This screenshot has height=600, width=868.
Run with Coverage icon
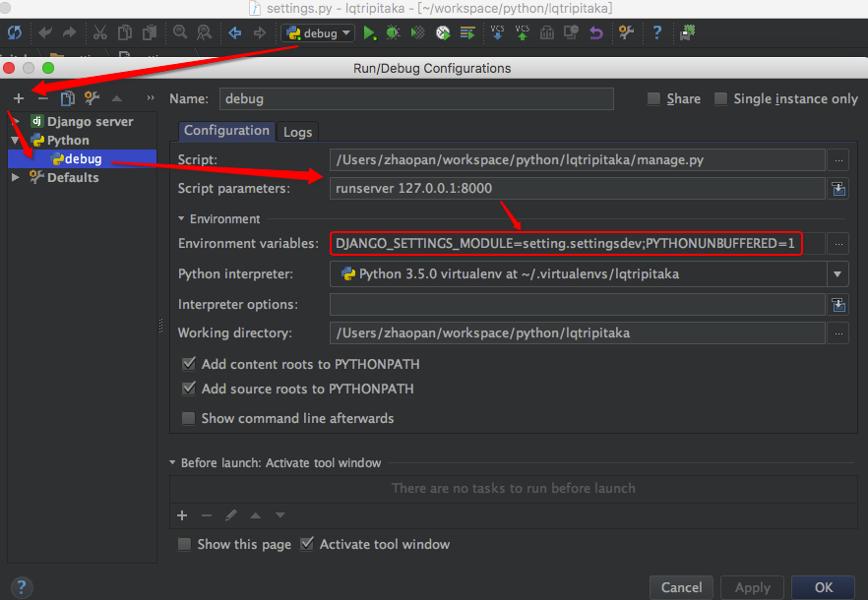coord(418,33)
